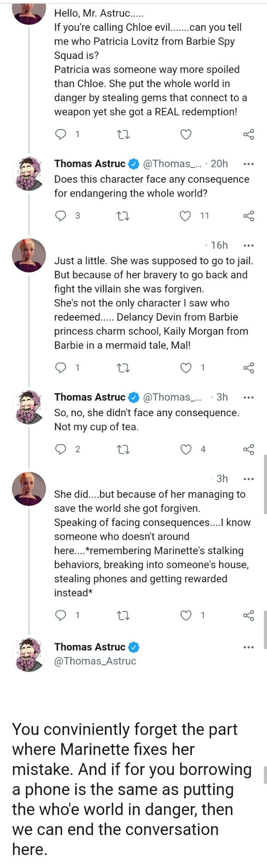Share the 'She did....but' tweet
267x868 pixels.
pyautogui.click(x=249, y=616)
